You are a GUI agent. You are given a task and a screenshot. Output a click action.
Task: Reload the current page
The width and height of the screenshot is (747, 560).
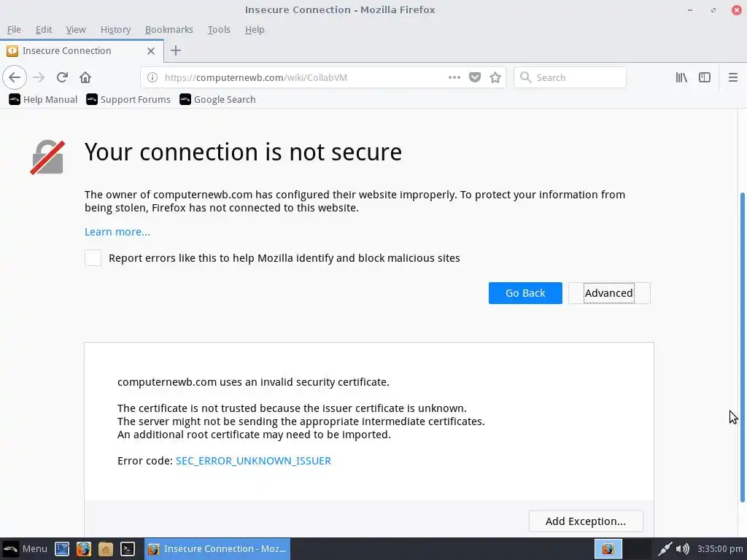(x=62, y=77)
